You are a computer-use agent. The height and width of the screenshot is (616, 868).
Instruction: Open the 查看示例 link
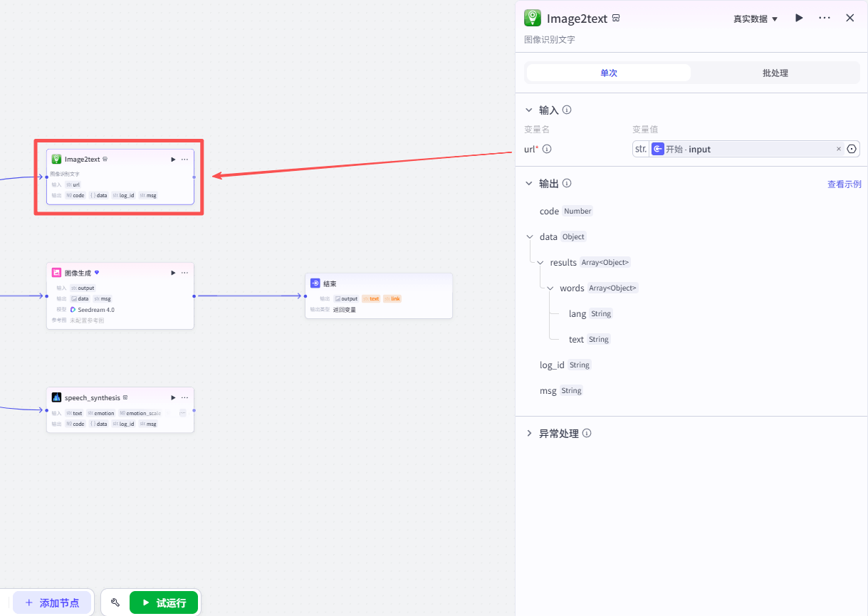pyautogui.click(x=844, y=184)
